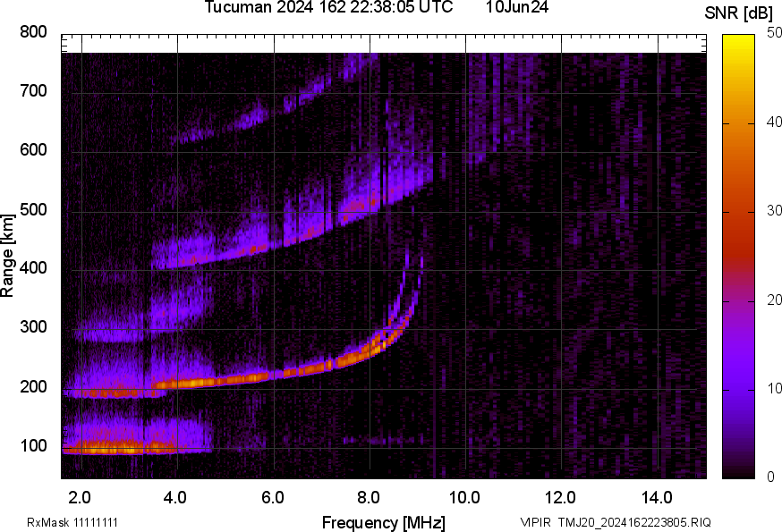Click frequency tick label '6.0'
Viewport: 782px width, 532px height.
pyautogui.click(x=272, y=497)
